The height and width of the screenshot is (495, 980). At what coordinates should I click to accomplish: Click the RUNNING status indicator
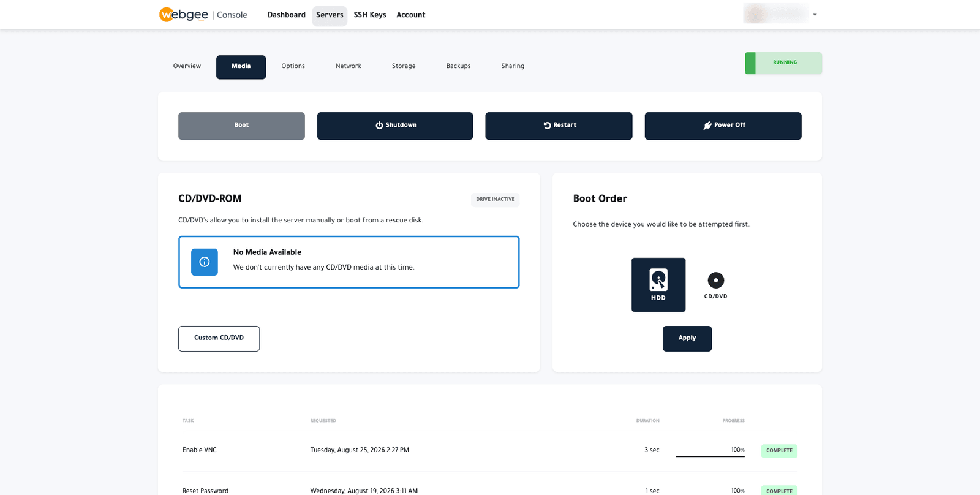(x=783, y=63)
